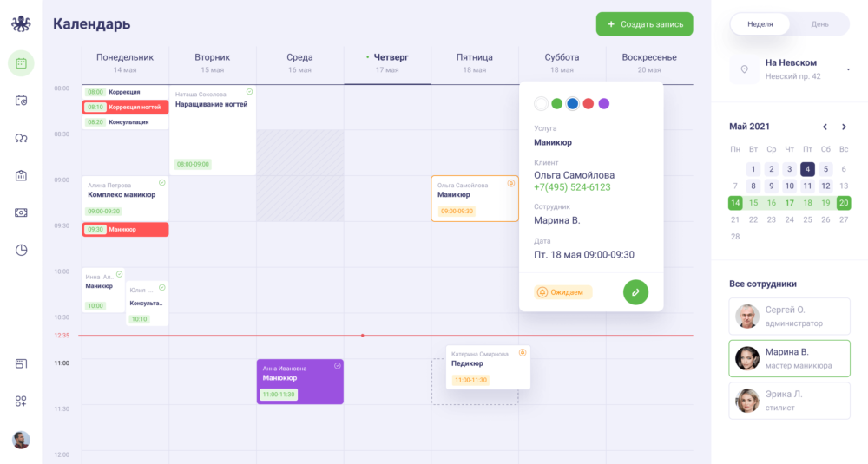The image size is (868, 464).
Task: Click check icon on Анна Ивановна card
Action: 337,366
